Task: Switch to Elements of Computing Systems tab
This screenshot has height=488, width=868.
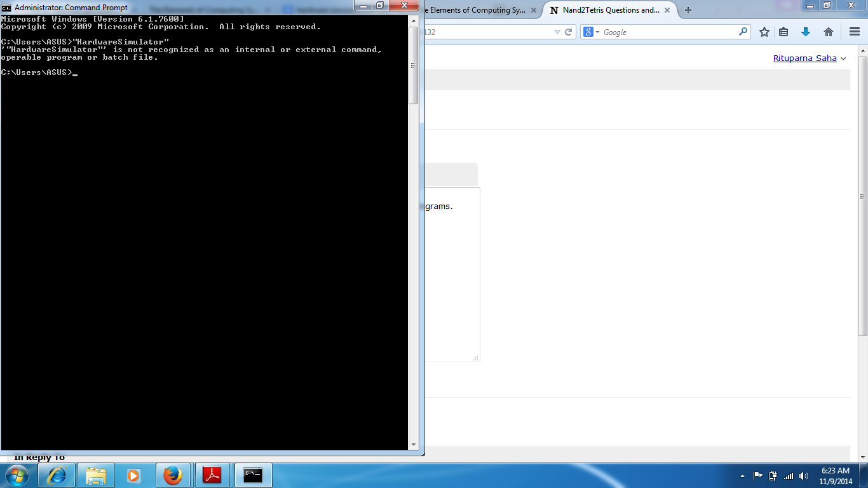Action: coord(477,10)
